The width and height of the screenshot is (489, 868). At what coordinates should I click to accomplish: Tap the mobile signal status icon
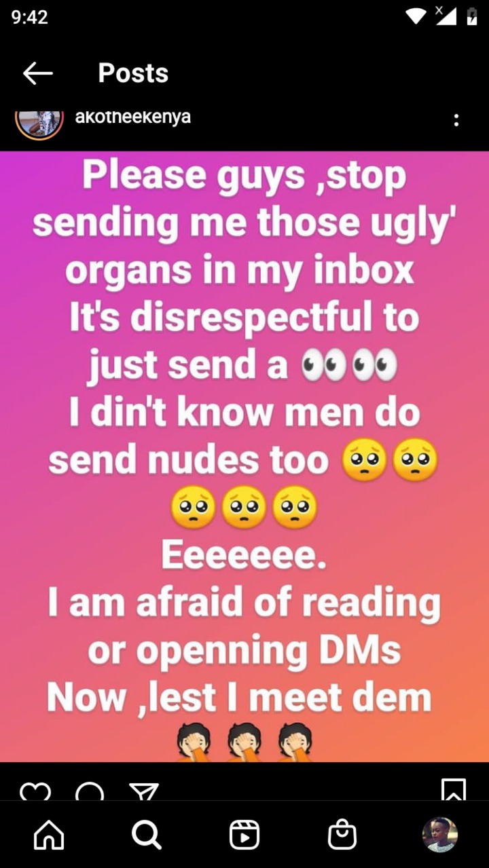pyautogui.click(x=446, y=16)
